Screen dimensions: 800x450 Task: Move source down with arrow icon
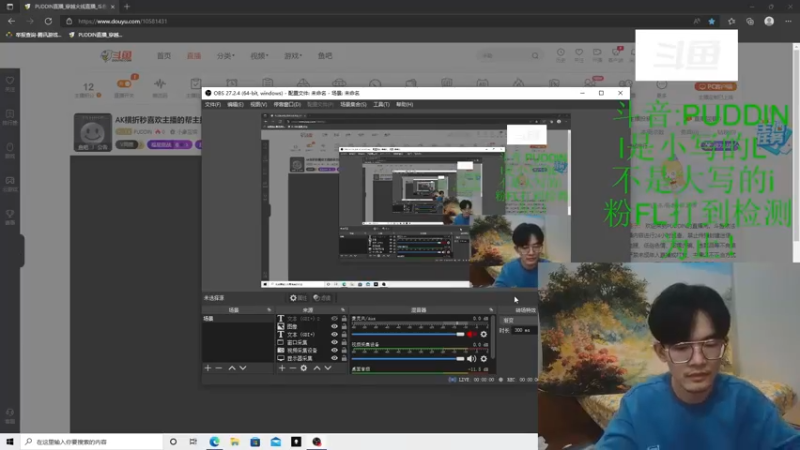pyautogui.click(x=328, y=368)
